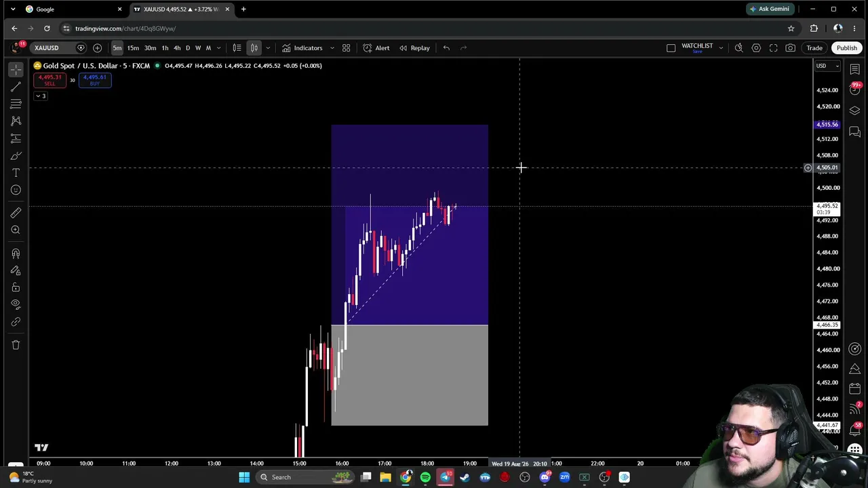The width and height of the screenshot is (868, 488).
Task: Select the candlestick chart style
Action: coord(254,48)
